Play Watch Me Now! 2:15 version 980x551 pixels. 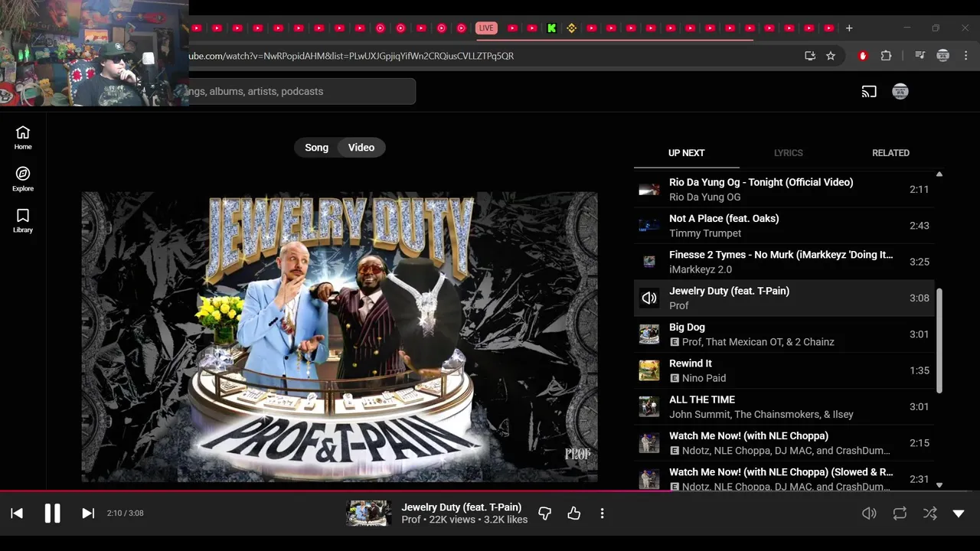(x=784, y=443)
